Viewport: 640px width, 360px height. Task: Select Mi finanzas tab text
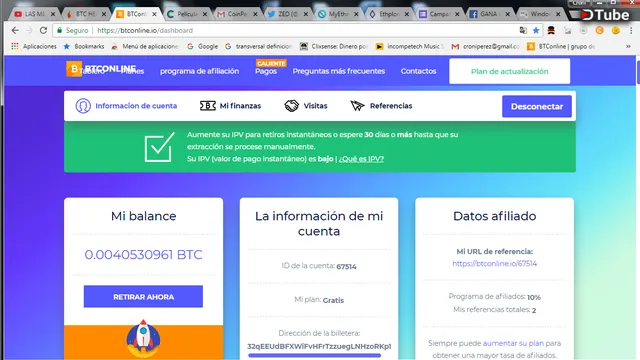click(x=240, y=106)
